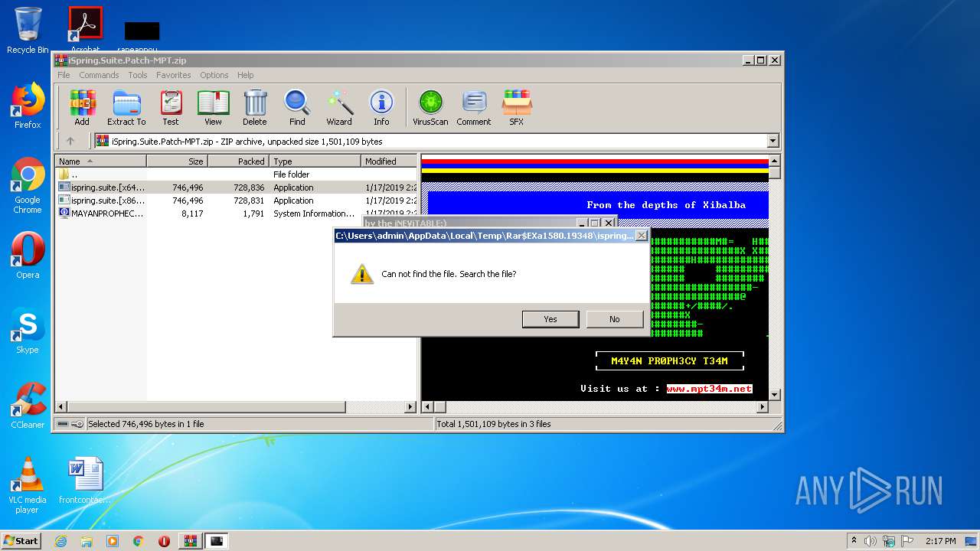Open Acrobat Reader desktop shortcut
This screenshot has height=551, width=980.
pos(85,29)
